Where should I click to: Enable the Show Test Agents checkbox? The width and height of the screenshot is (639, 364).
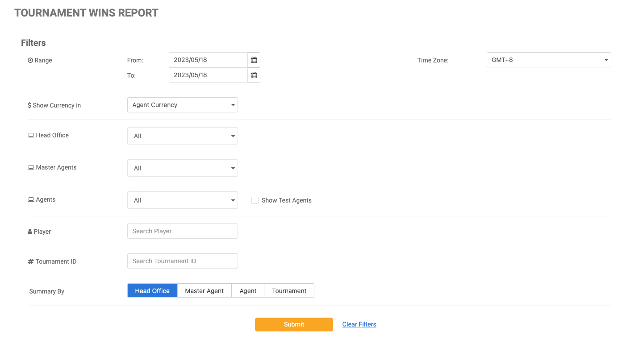click(255, 200)
